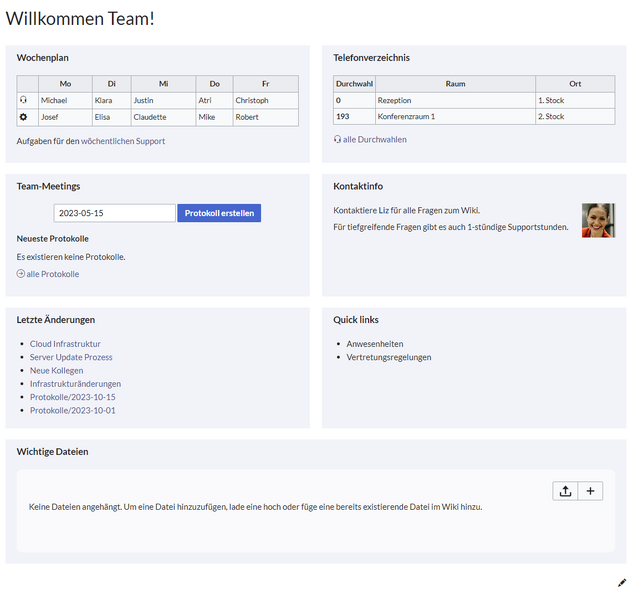Viewport: 633px width, 599px height.
Task: Open the Neue Kollegen link
Action: pos(56,370)
